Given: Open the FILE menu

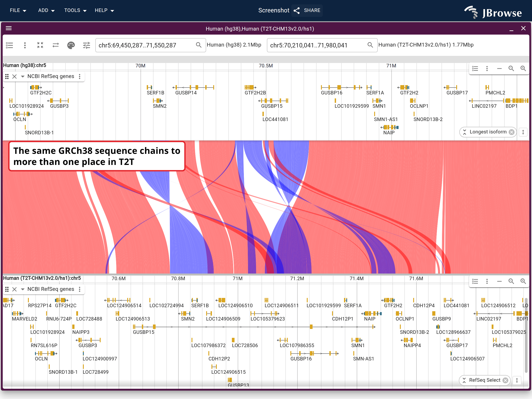Looking at the screenshot, I should click(x=18, y=10).
